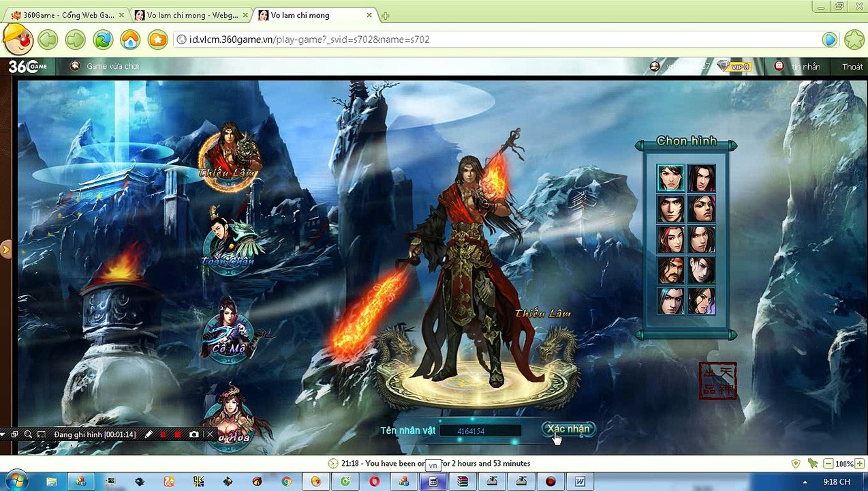Open Google Chrome from taskbar
The image size is (868, 491).
[x=287, y=481]
